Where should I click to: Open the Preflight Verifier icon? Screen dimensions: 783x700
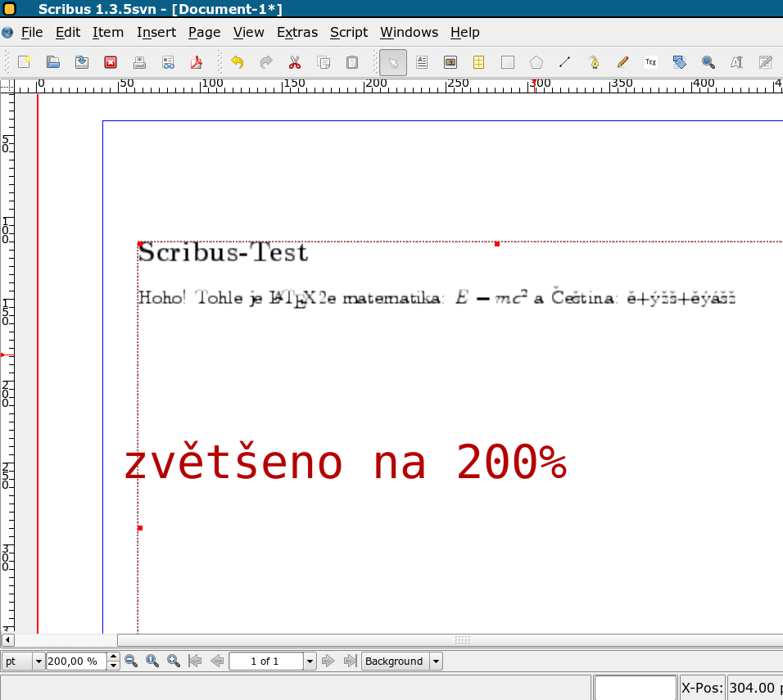coord(168,62)
